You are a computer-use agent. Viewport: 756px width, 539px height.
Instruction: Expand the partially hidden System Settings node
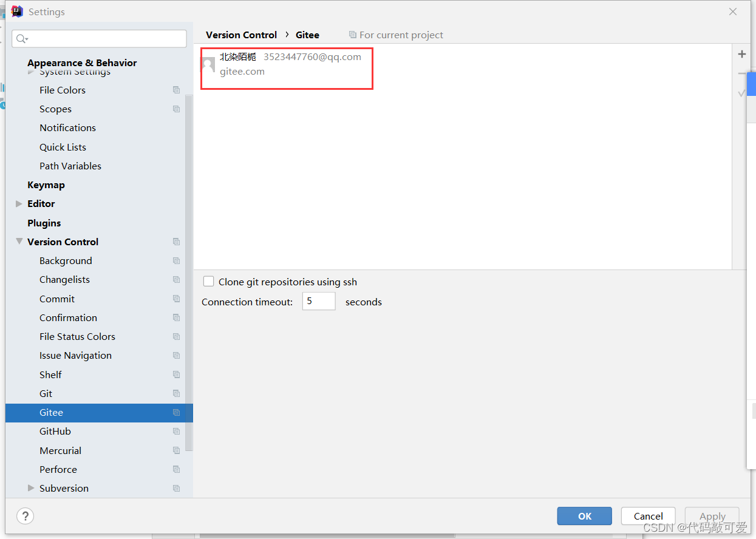pos(31,72)
